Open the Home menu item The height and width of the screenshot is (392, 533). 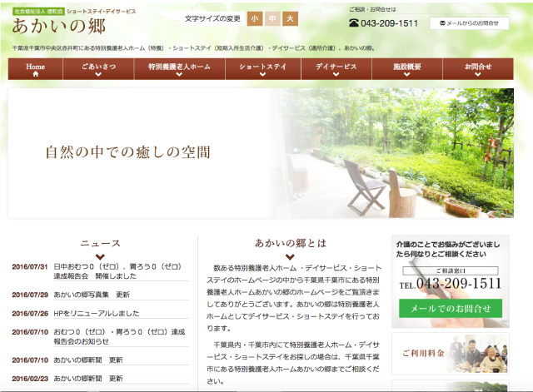pyautogui.click(x=35, y=69)
